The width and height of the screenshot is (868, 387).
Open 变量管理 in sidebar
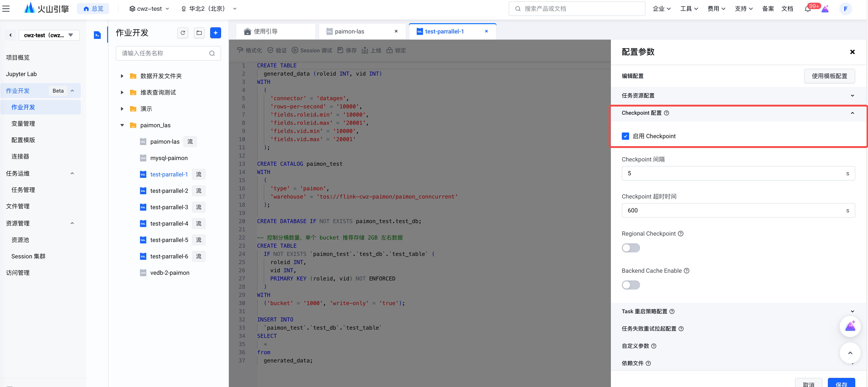(x=23, y=124)
